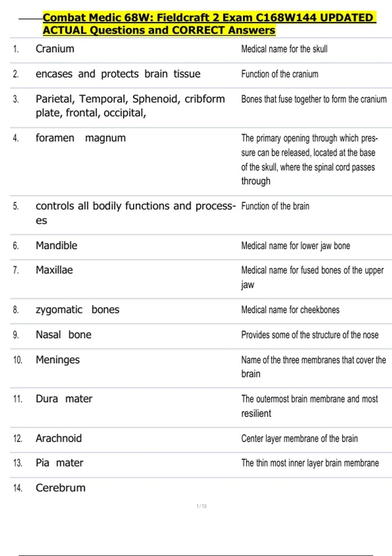Select the term Meninges
The width and height of the screenshot is (392, 556).
57,360
